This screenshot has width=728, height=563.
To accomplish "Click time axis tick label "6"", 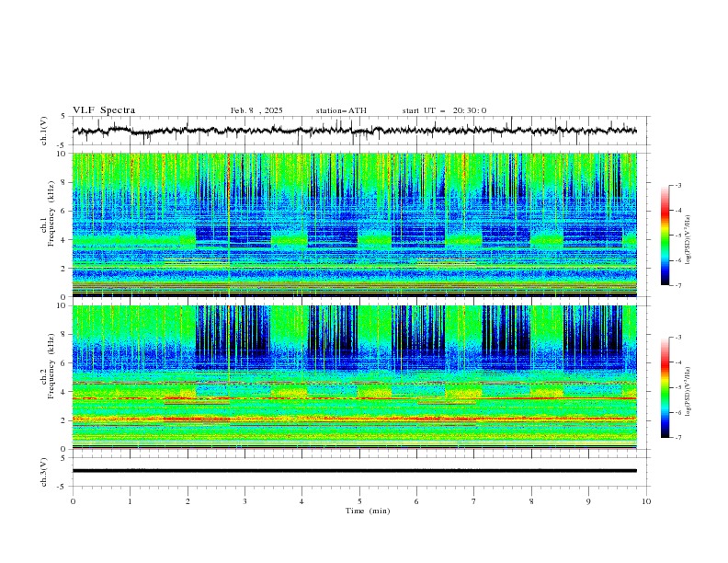I will point(416,501).
